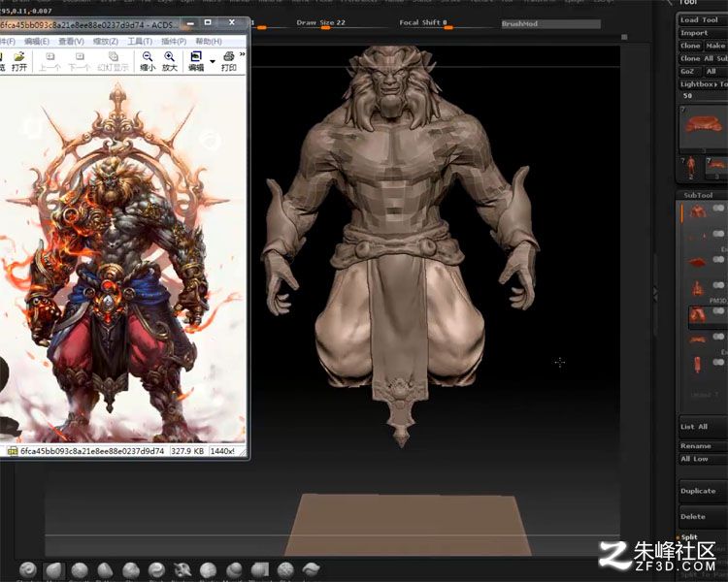Click the 327.9 KB file size in the status bar
Screen dimensions: 728x582
point(187,451)
